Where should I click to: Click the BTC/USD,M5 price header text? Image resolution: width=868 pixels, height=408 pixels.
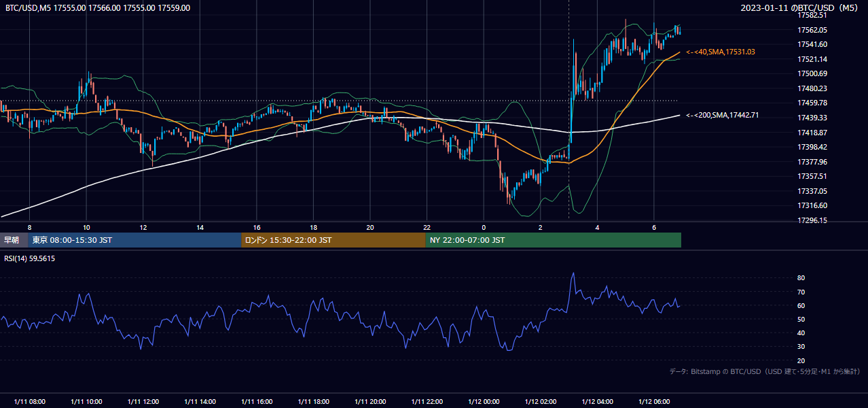coord(98,8)
